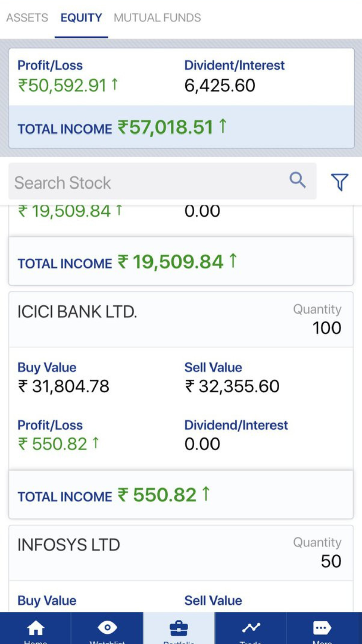Tap ICICI Bank Sell Value ₹32,355.60
This screenshot has width=362, height=644.
tap(232, 386)
